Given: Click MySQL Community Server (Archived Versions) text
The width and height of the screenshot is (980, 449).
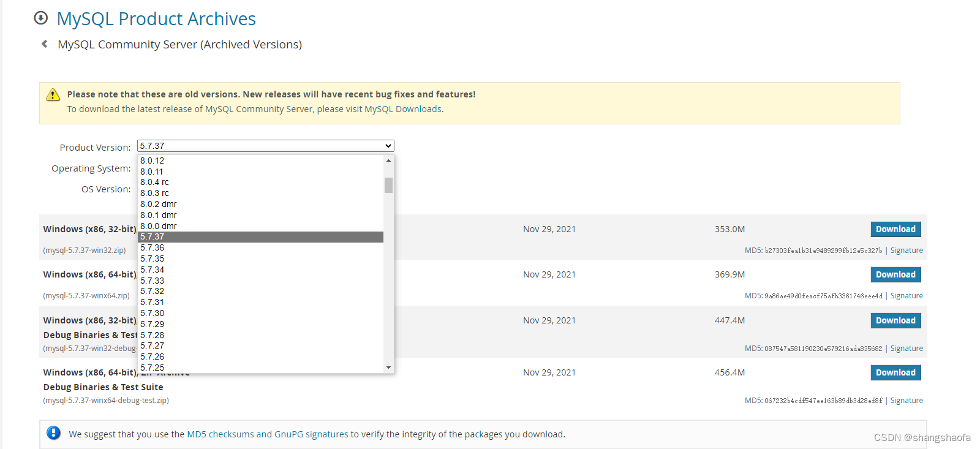Looking at the screenshot, I should (x=179, y=45).
